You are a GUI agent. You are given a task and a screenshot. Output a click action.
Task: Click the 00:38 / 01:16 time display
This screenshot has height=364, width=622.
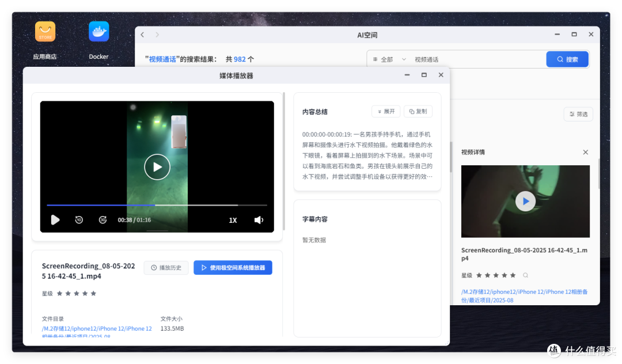tap(134, 220)
